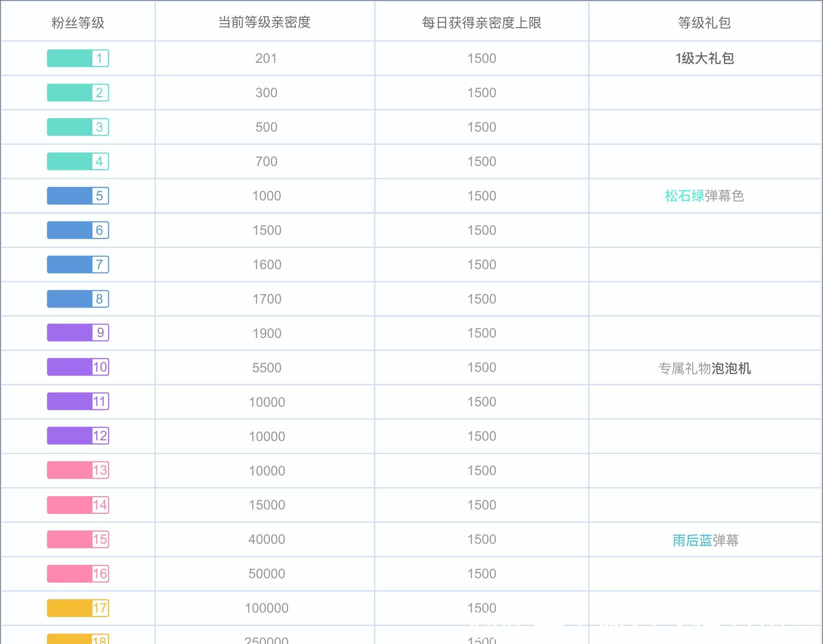
Task: Select the blue level 8 badge
Action: point(78,299)
